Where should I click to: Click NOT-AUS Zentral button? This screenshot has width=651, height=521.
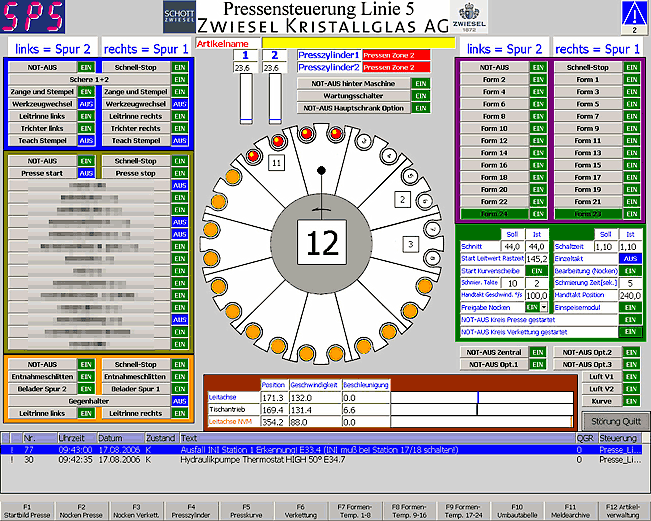tap(494, 352)
